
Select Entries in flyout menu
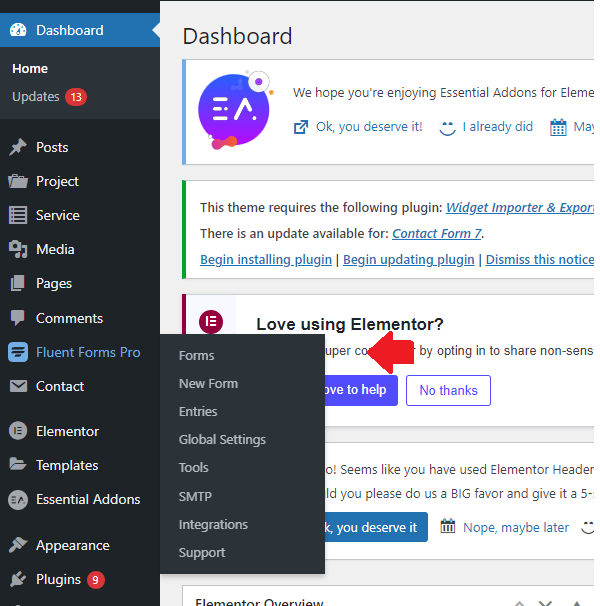(x=198, y=412)
